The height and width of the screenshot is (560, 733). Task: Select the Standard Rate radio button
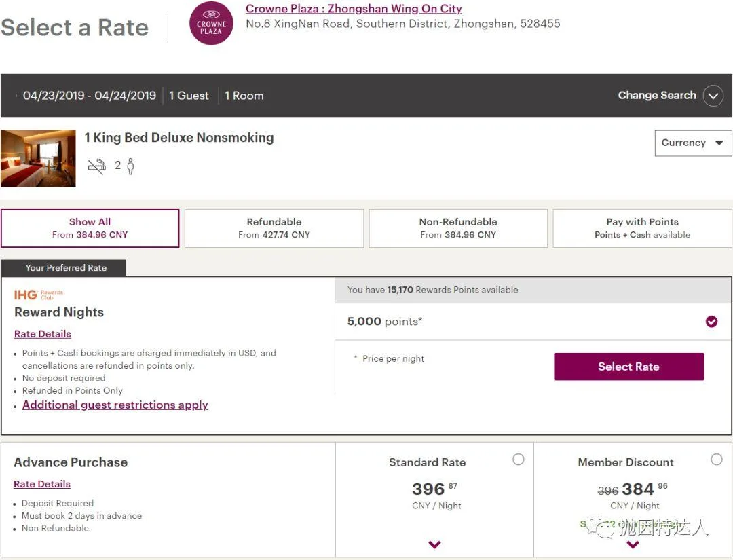point(519,459)
